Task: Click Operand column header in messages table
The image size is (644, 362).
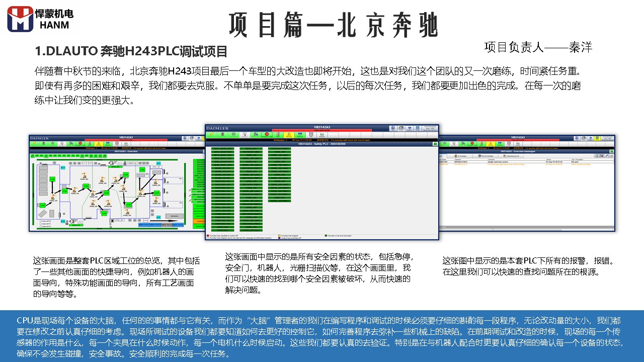Action: [458, 159]
